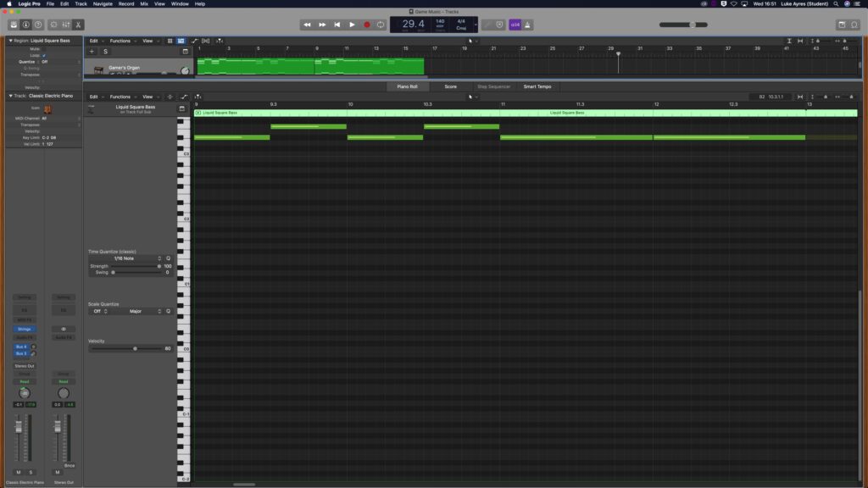Open the Mix menu in menu bar

pyautogui.click(x=144, y=4)
